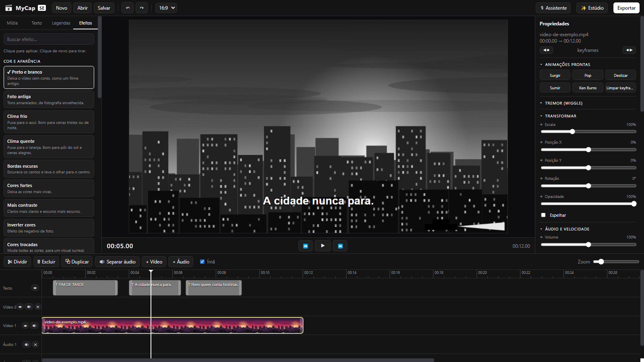Go to the Legendas tab
644x362 pixels.
61,23
